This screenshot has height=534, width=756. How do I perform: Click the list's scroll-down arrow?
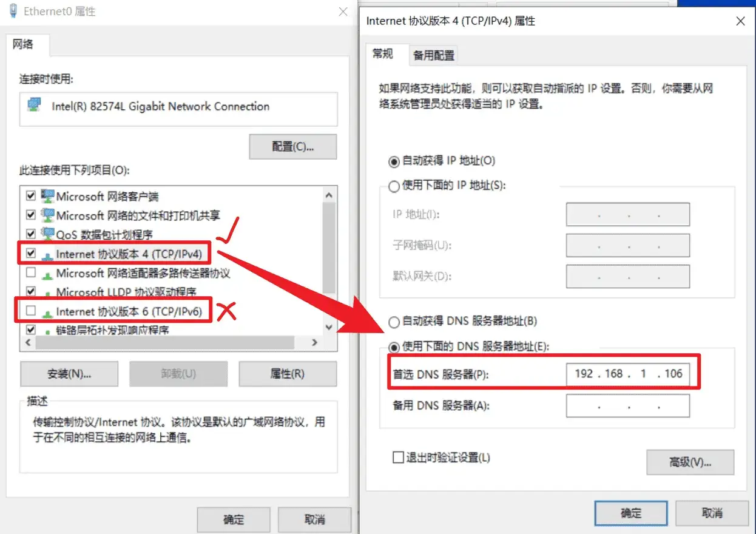(x=329, y=326)
